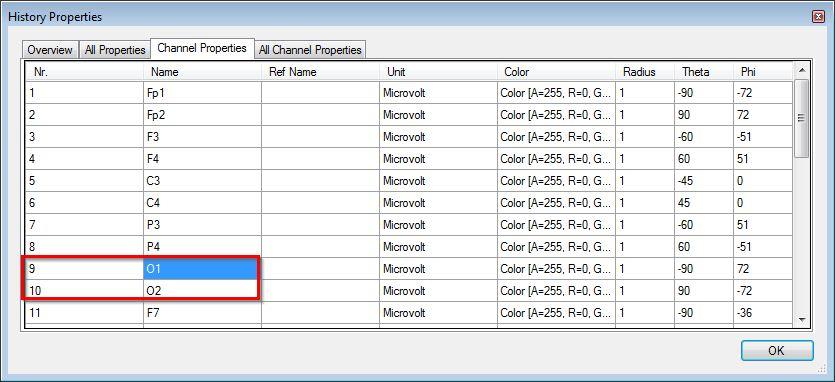
Task: Select the C3 channel name cell
Action: 202,181
